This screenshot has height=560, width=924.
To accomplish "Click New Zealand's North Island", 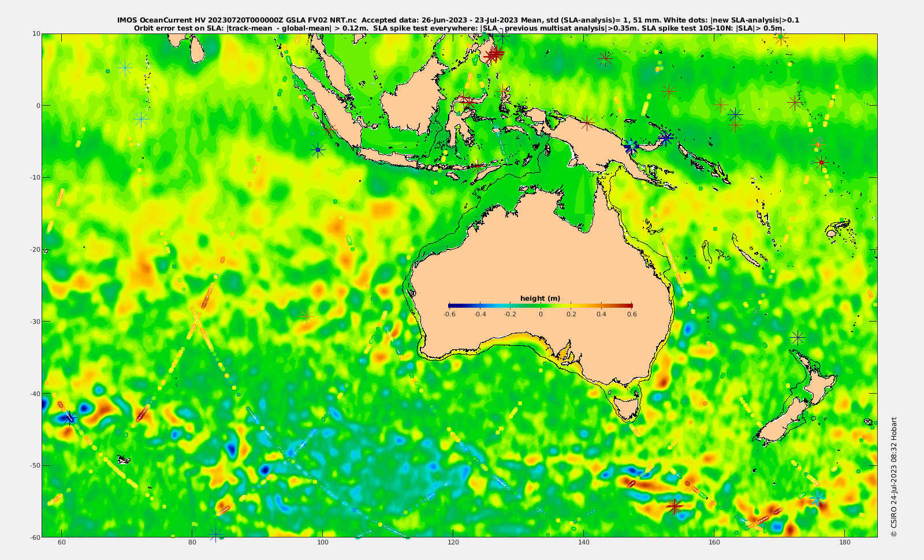I will coord(818,381).
